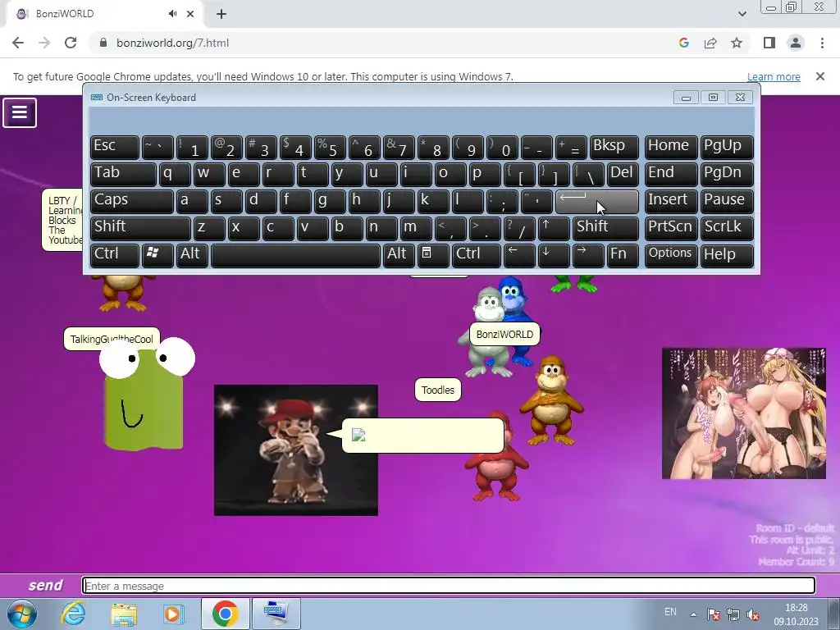Viewport: 840px width, 630px height.
Task: Open the Chrome three-dot menu
Action: [x=822, y=43]
